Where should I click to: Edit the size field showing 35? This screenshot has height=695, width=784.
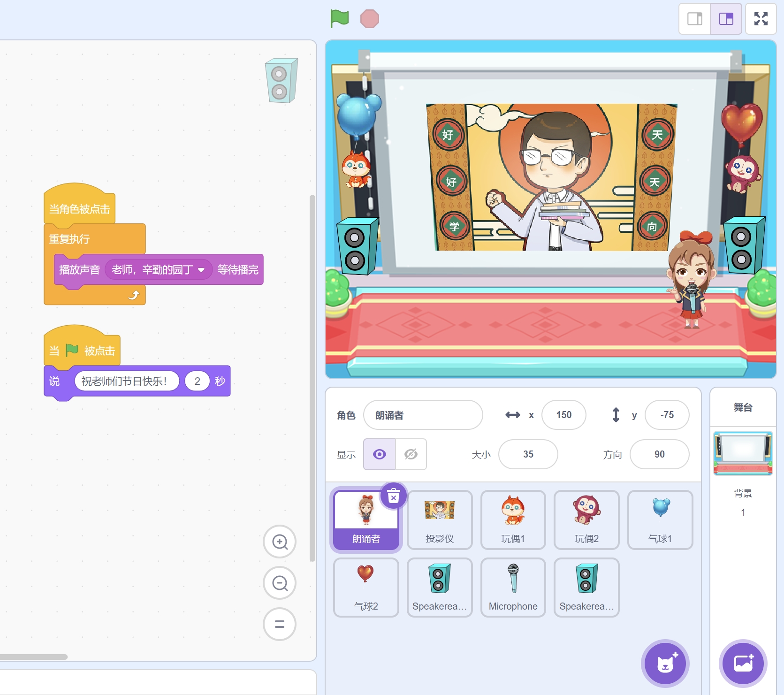(528, 454)
